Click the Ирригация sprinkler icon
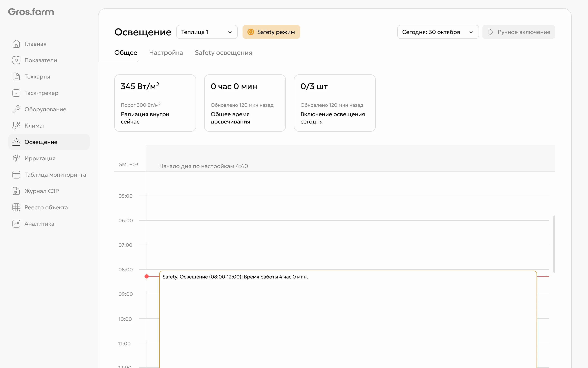 click(16, 158)
